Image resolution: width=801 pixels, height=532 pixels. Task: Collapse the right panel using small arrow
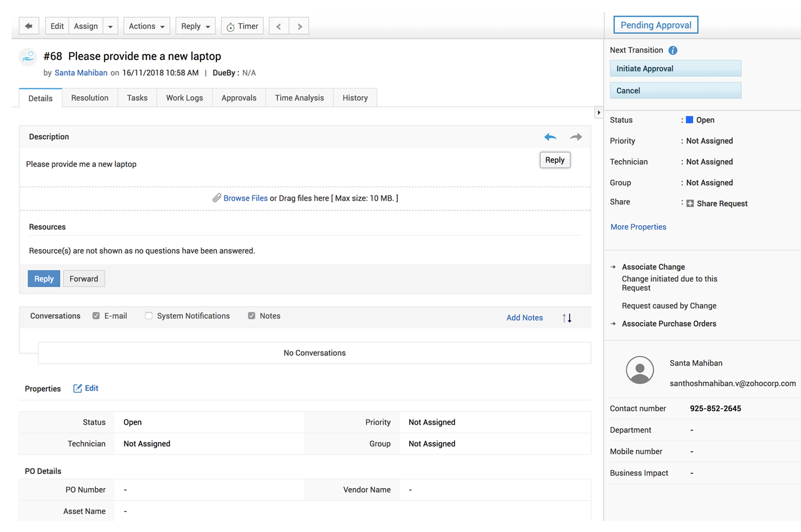[598, 112]
